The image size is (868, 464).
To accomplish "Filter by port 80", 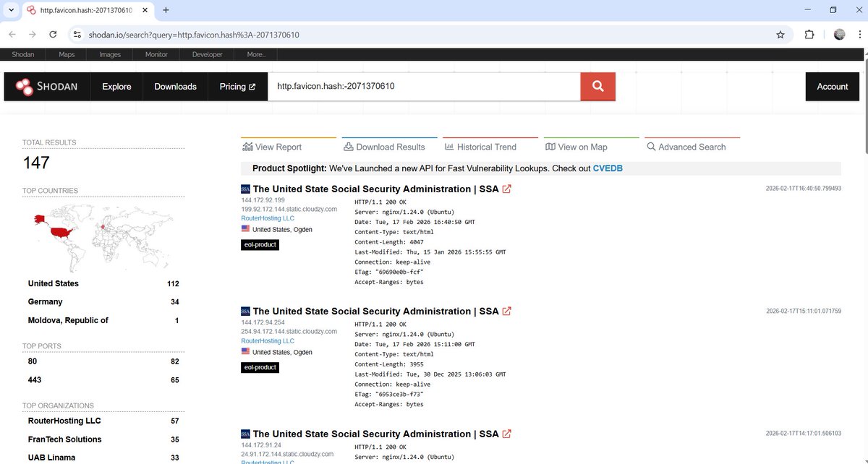I will click(x=33, y=361).
